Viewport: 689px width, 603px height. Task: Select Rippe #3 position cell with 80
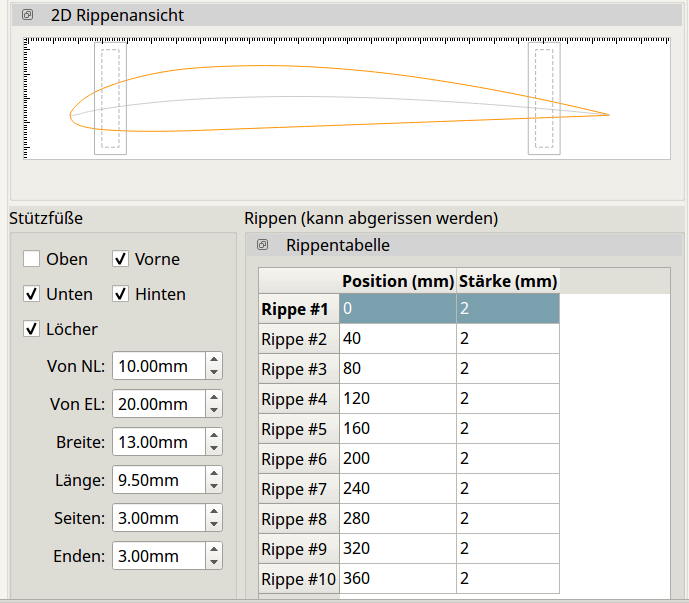click(x=397, y=369)
